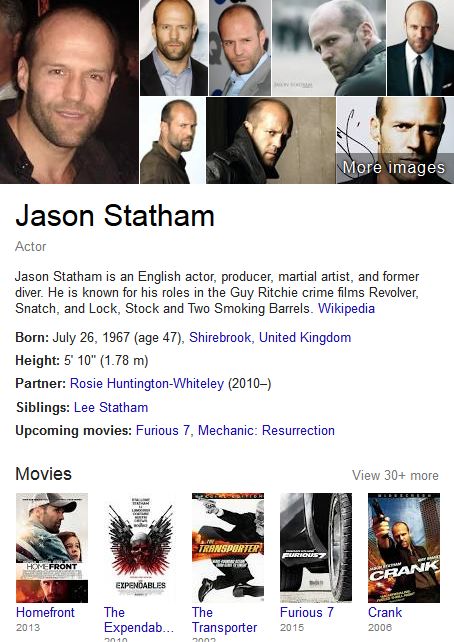Open the Wikipedia link in description
This screenshot has height=642, width=454.
346,308
